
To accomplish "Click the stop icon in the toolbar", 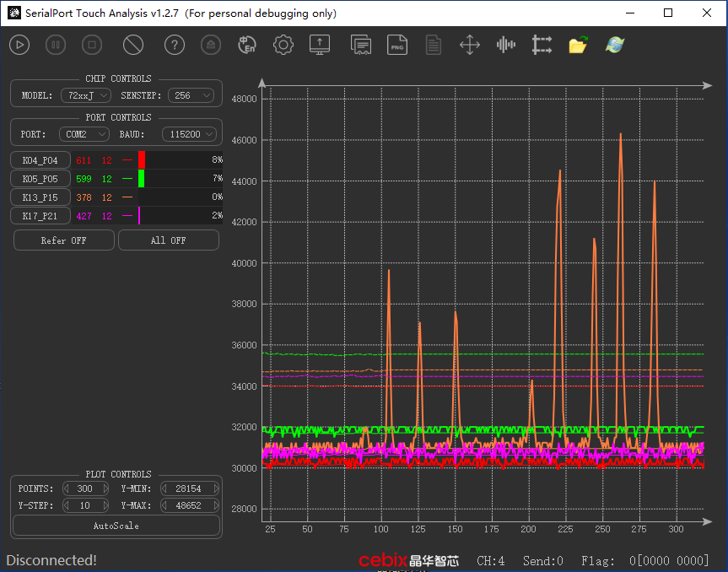I will (92, 45).
